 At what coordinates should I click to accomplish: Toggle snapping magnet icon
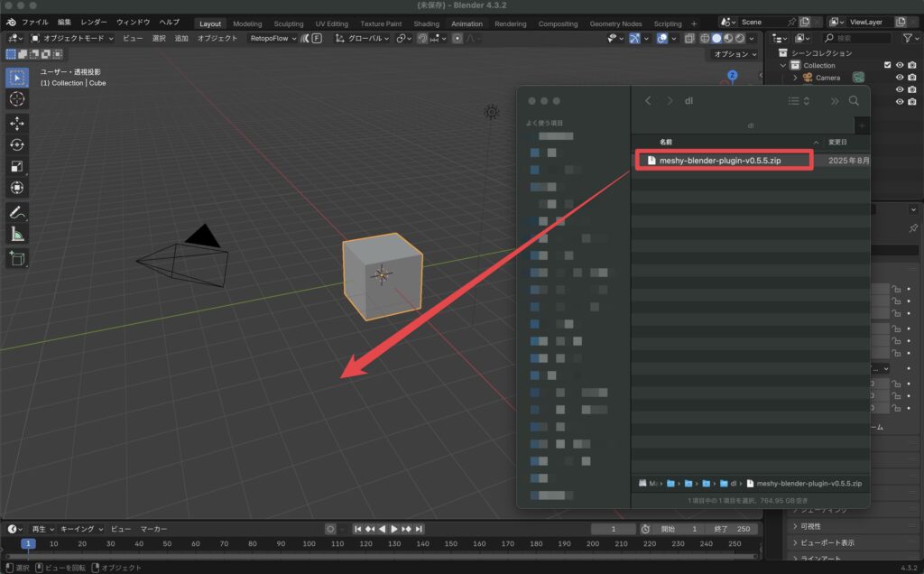(x=422, y=38)
